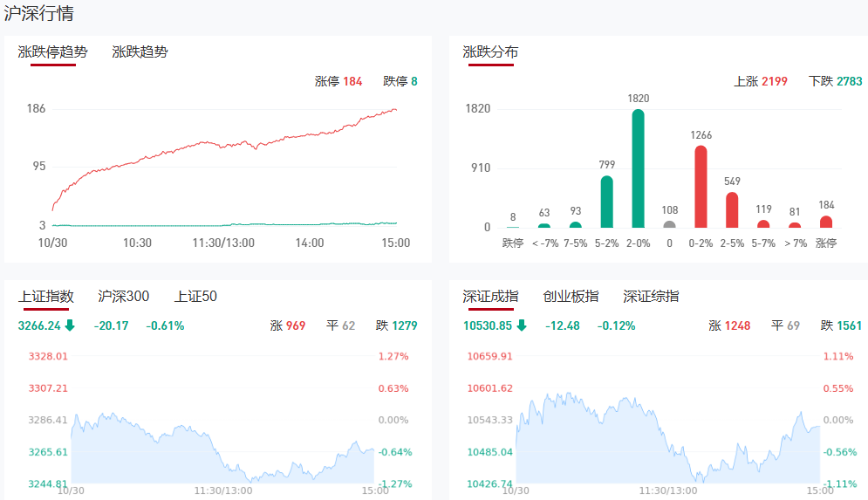Image resolution: width=868 pixels, height=500 pixels.
Task: Switch to the 创业板指 tab
Action: click(571, 297)
